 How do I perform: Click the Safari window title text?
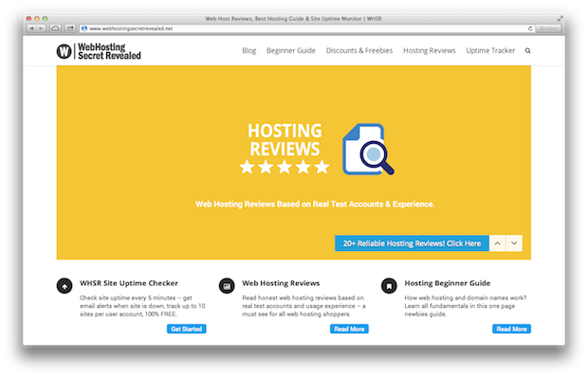[x=293, y=18]
